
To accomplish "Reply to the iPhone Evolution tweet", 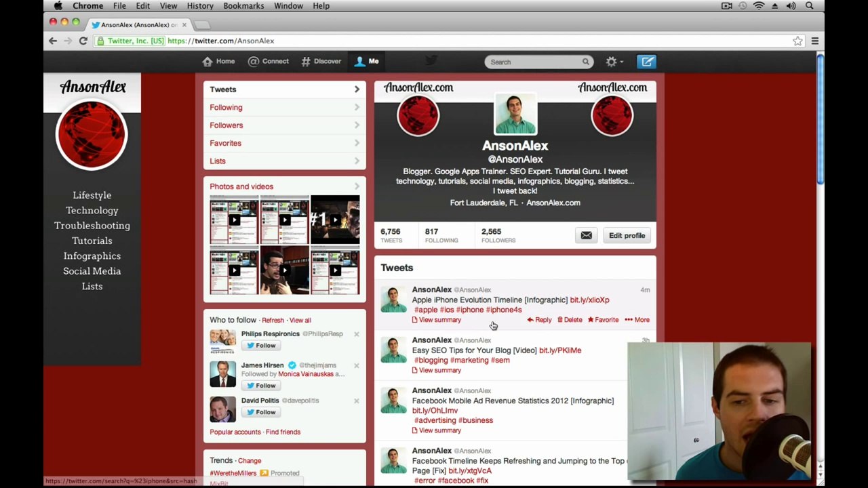I will (x=539, y=320).
